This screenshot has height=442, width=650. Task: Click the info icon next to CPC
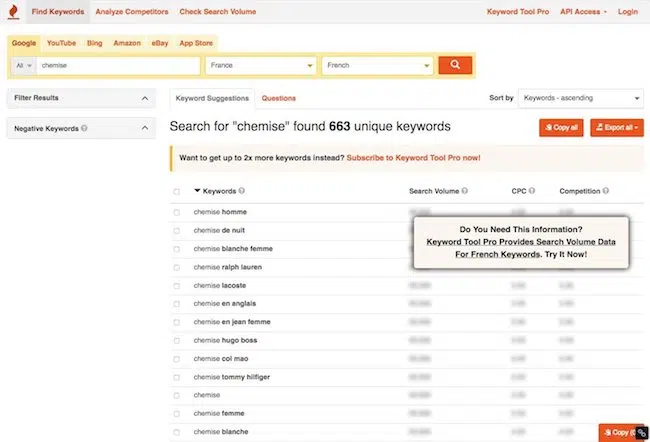click(532, 191)
